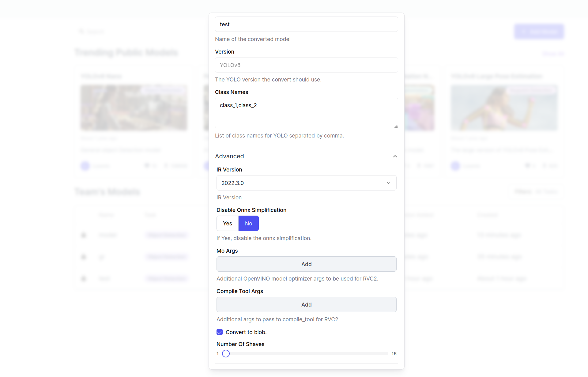Image resolution: width=588 pixels, height=377 pixels.
Task: Click the Advanced section heading text
Action: pyautogui.click(x=229, y=156)
